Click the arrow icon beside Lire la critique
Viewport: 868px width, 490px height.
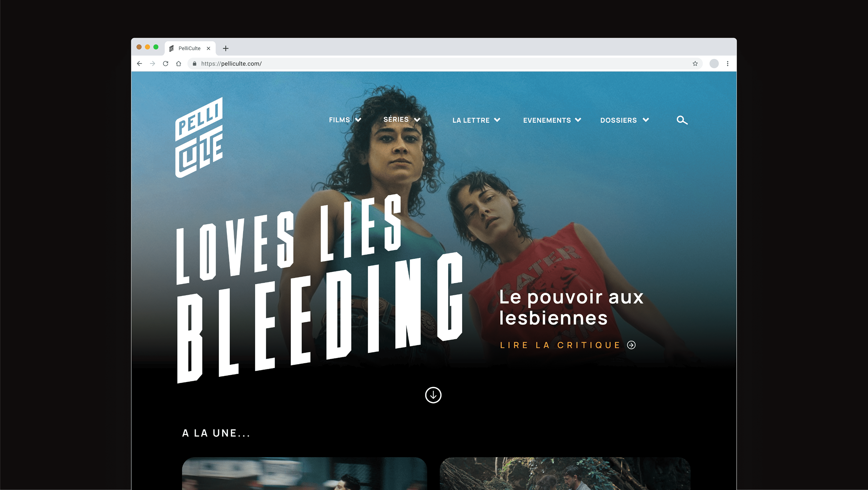coord(632,345)
